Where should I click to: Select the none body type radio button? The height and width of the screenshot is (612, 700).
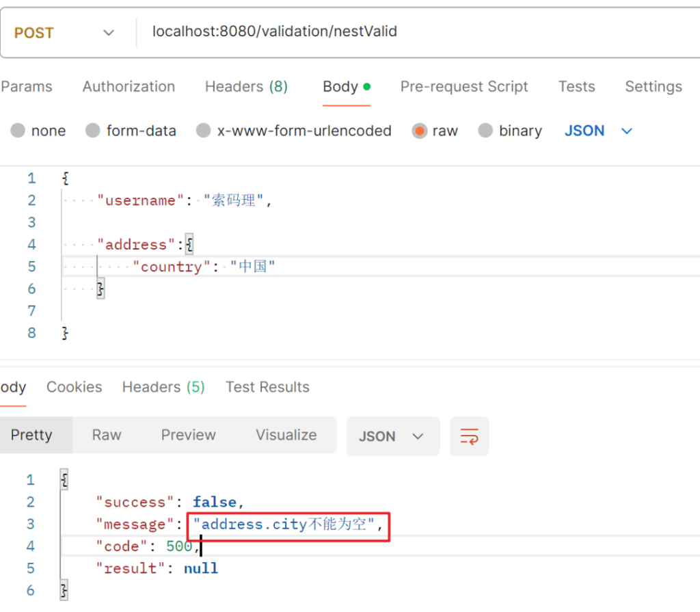coord(18,131)
